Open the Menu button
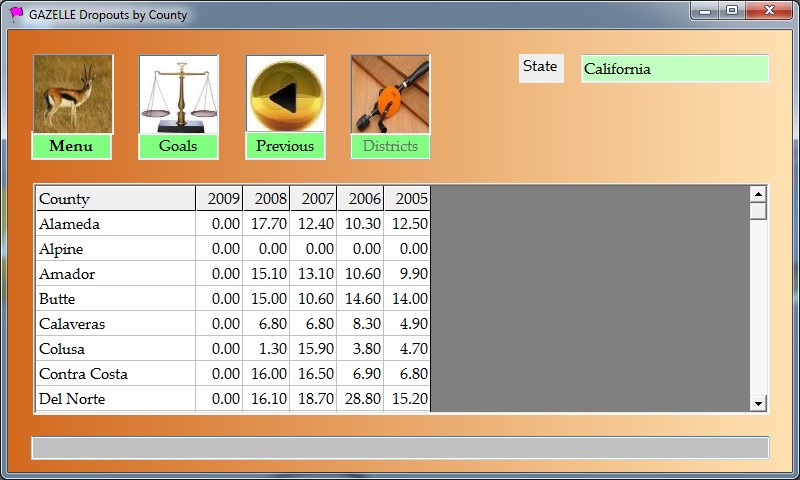This screenshot has height=480, width=800. pos(71,146)
